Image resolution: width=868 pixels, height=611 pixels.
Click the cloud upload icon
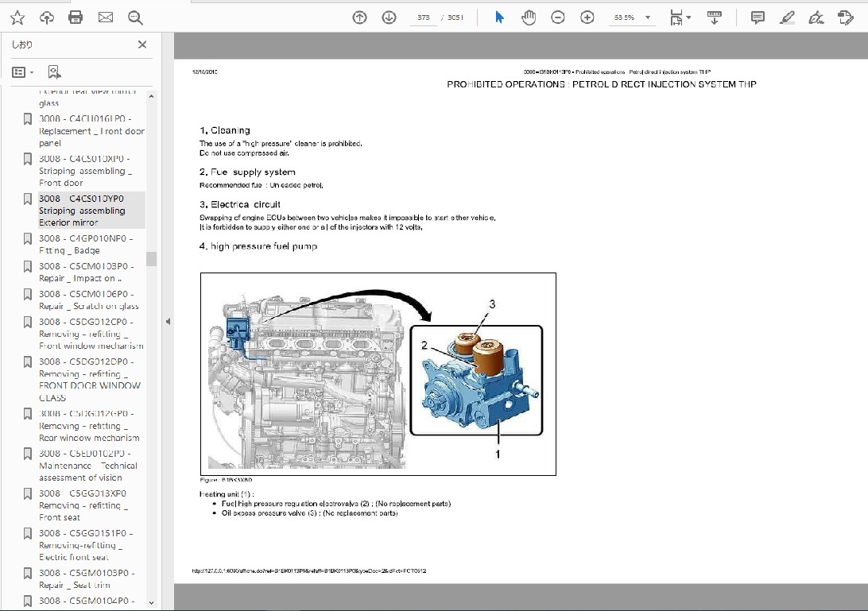pyautogui.click(x=47, y=17)
